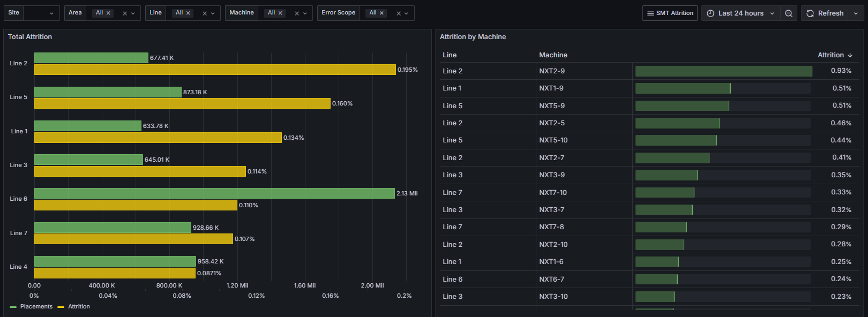Toggle Attrition series in the chart legend

pyautogui.click(x=79, y=307)
